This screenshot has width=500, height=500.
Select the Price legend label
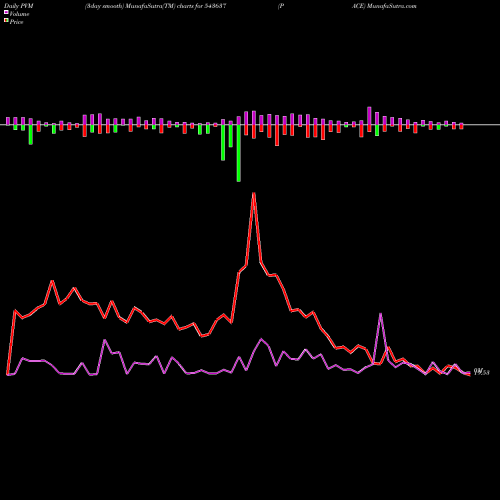point(16,22)
